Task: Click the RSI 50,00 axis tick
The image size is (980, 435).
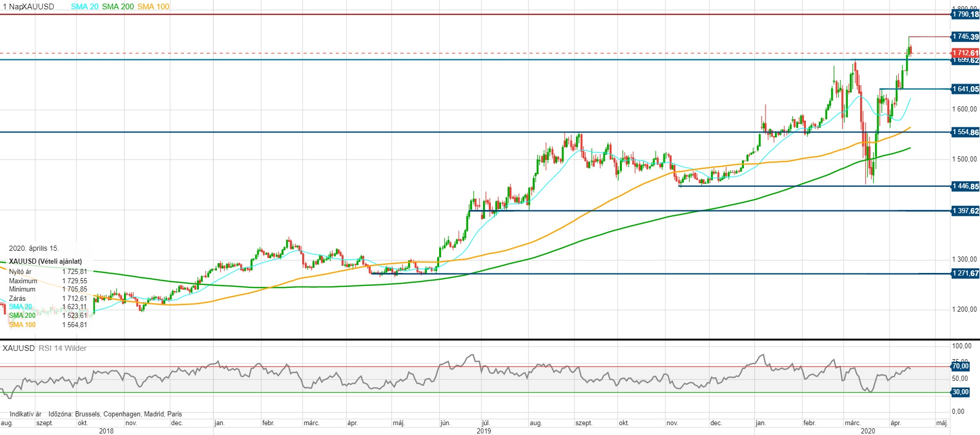Action: point(960,378)
